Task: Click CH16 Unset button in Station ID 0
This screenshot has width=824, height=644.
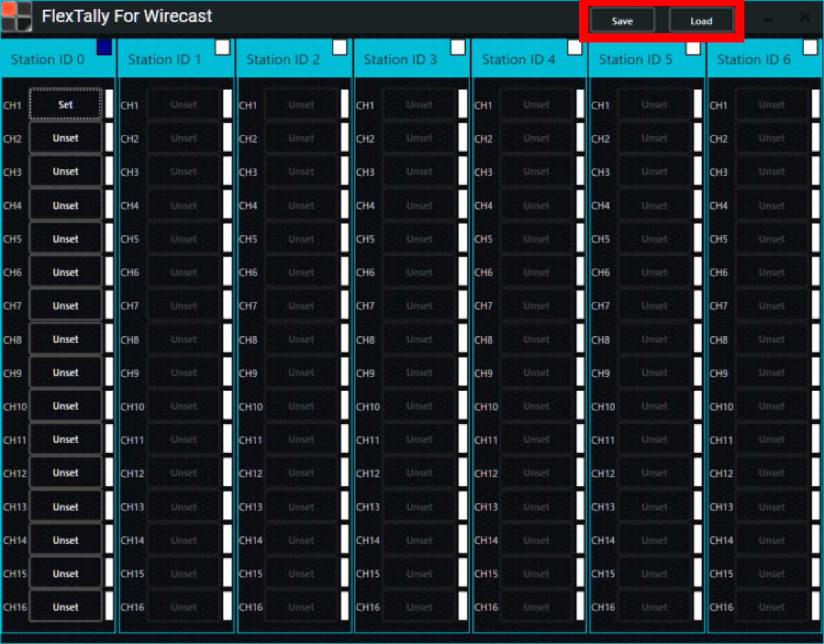Action: pyautogui.click(x=65, y=607)
